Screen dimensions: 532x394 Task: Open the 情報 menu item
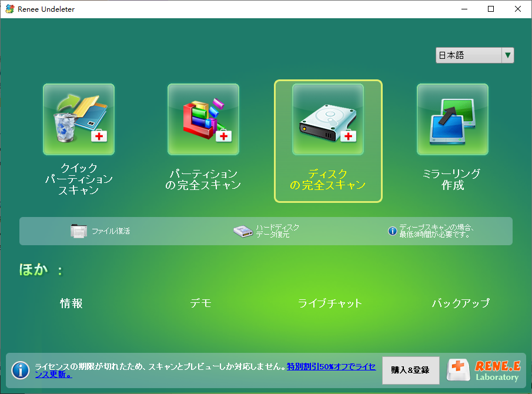click(x=71, y=303)
